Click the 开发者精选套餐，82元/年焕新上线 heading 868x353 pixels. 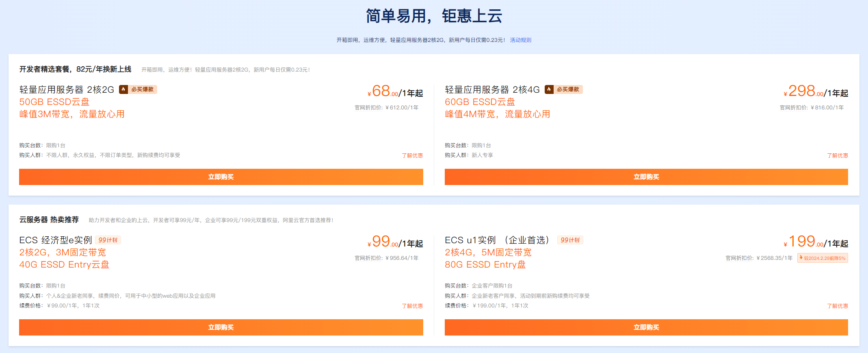(x=75, y=69)
